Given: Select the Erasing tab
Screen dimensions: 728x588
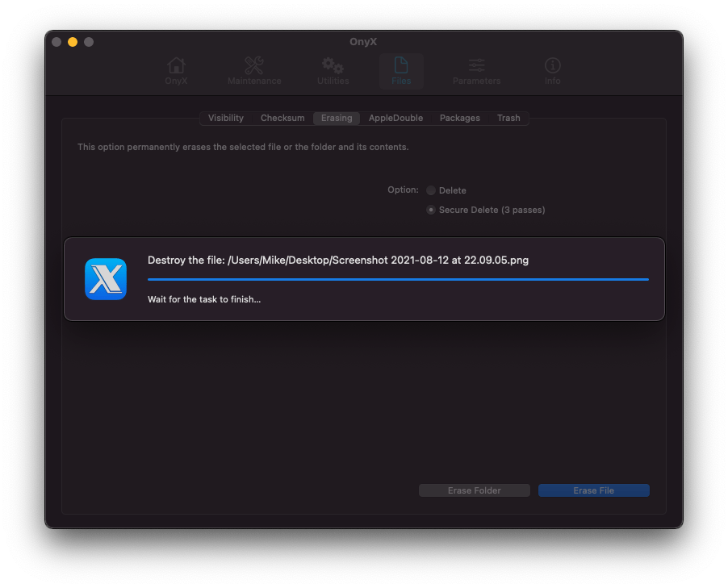Looking at the screenshot, I should 336,118.
